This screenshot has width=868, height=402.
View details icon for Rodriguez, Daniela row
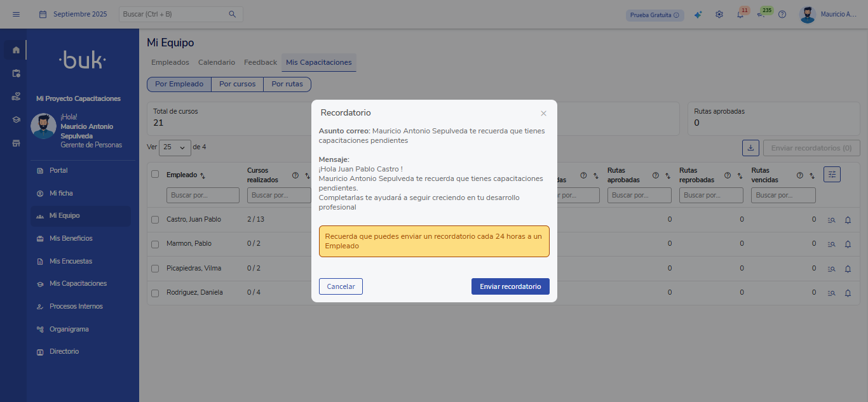831,293
